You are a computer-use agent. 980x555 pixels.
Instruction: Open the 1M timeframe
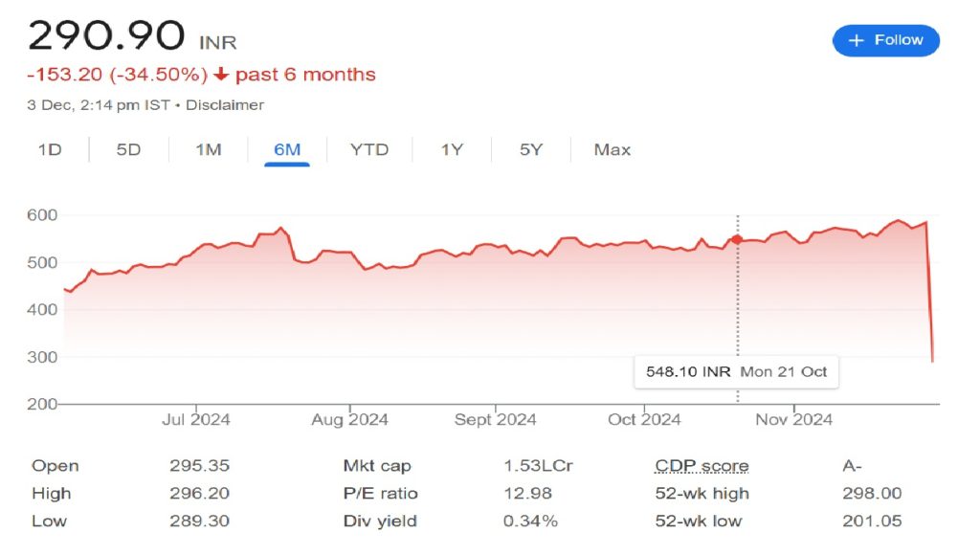[208, 150]
